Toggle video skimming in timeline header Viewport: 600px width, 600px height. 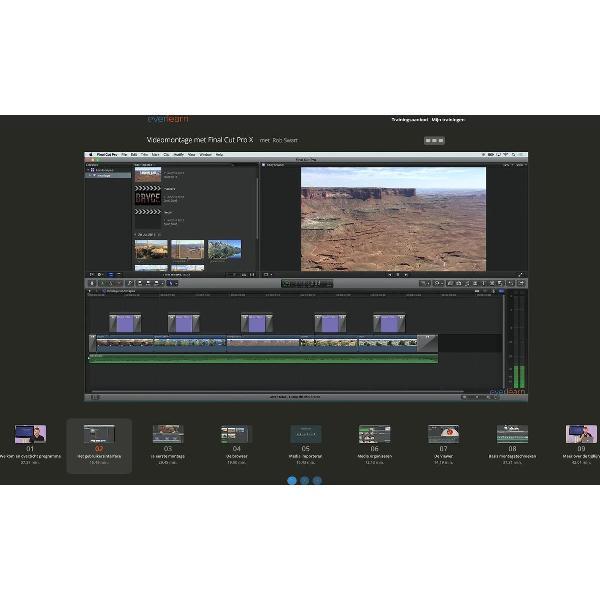pyautogui.click(x=477, y=291)
